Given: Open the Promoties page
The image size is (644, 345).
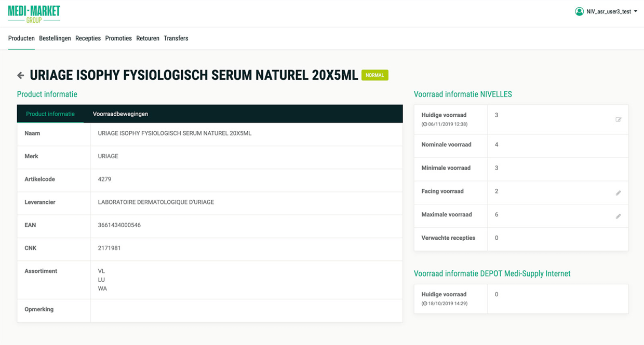Looking at the screenshot, I should [118, 38].
